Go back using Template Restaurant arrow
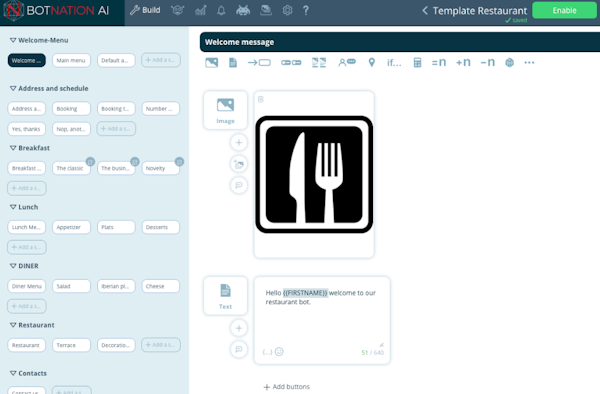The width and height of the screenshot is (600, 394). [x=425, y=10]
